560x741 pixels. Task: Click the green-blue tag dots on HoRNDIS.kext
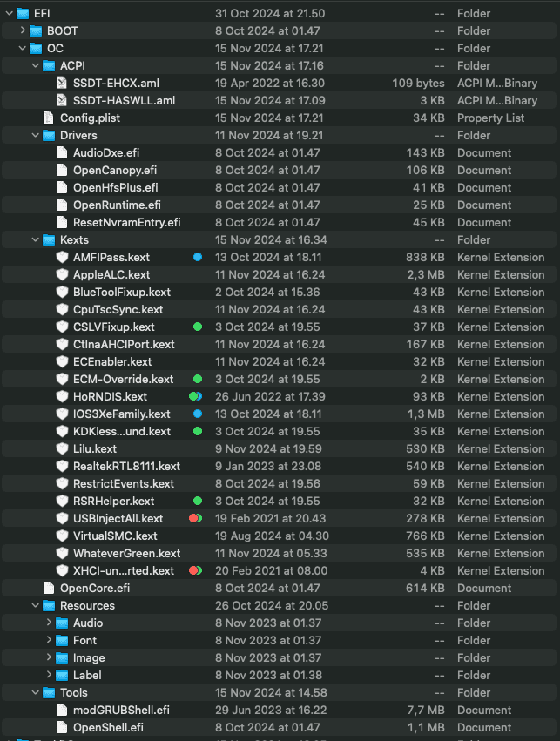click(196, 396)
